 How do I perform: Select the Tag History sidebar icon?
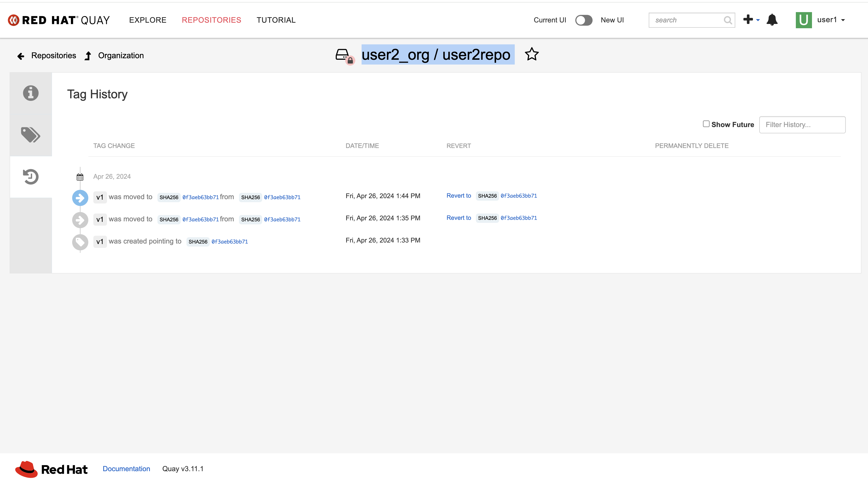(31, 177)
